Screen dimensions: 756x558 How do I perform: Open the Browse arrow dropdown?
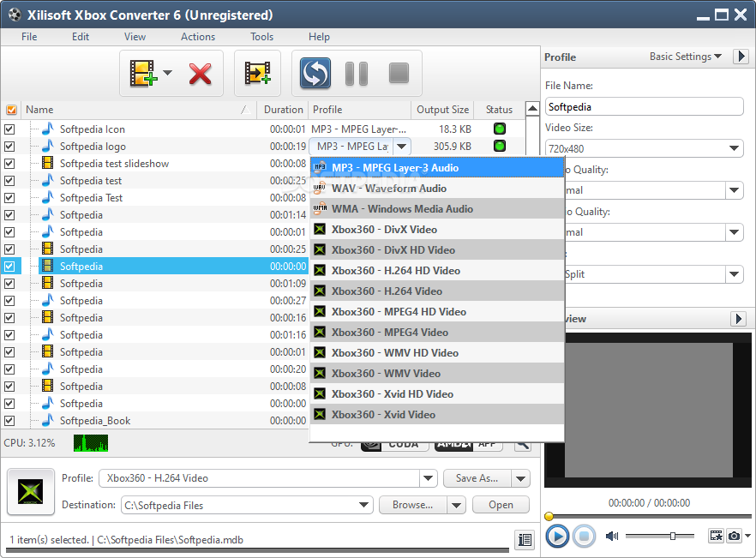tap(456, 505)
